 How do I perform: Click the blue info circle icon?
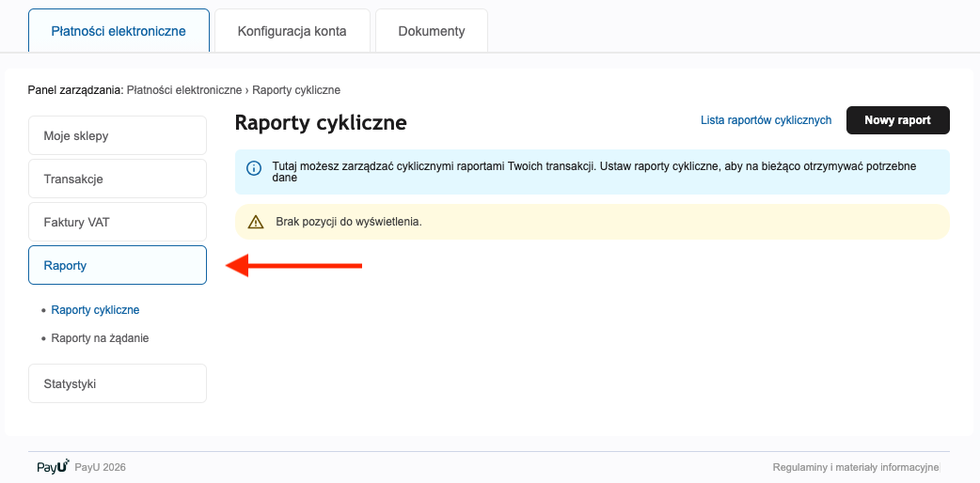click(254, 168)
